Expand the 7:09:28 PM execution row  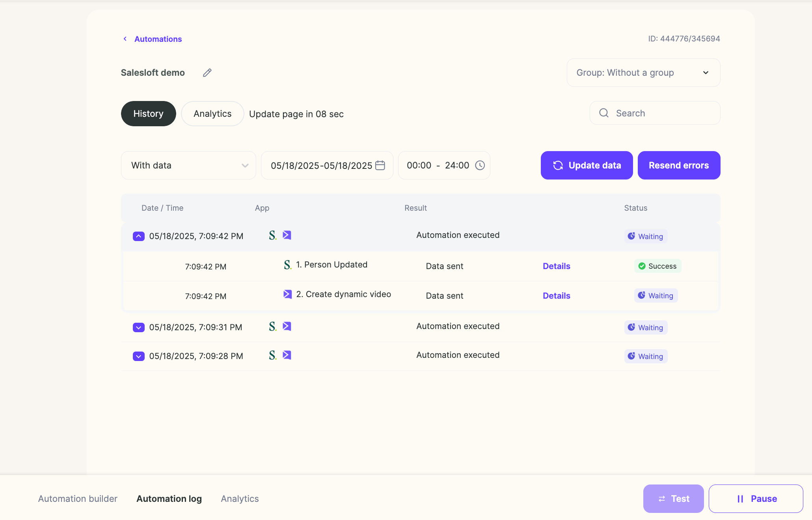139,356
